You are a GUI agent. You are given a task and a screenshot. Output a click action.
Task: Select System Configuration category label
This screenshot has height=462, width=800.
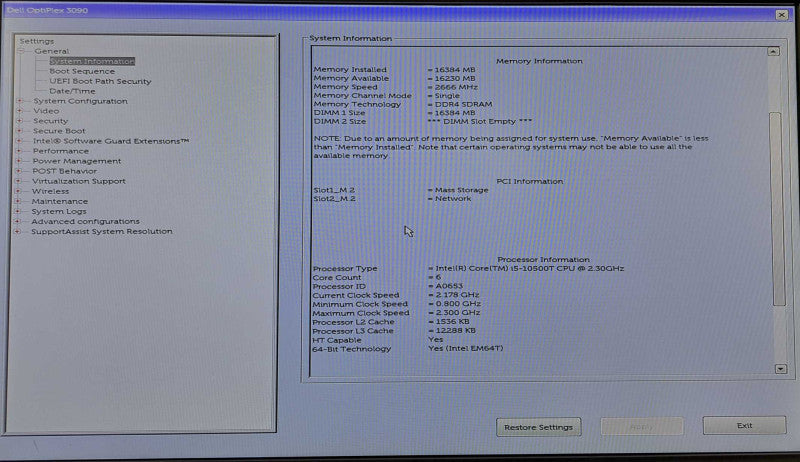(81, 101)
